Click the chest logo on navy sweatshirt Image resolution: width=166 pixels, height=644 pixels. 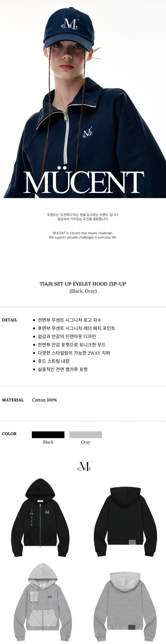87,134
